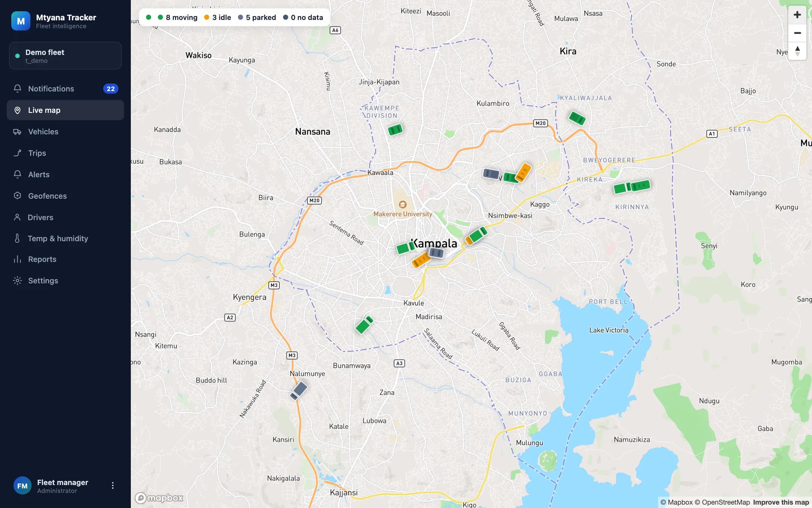This screenshot has width=812, height=508.
Task: Reset map bearing with compass button
Action: (797, 51)
